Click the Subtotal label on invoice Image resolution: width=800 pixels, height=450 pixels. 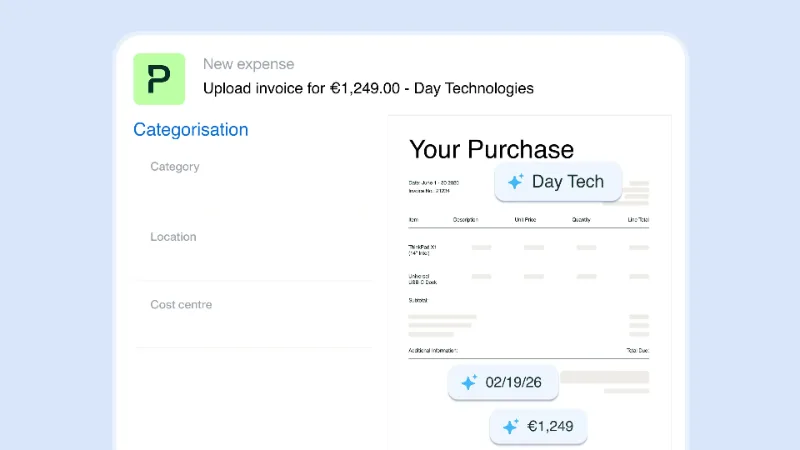tap(418, 301)
